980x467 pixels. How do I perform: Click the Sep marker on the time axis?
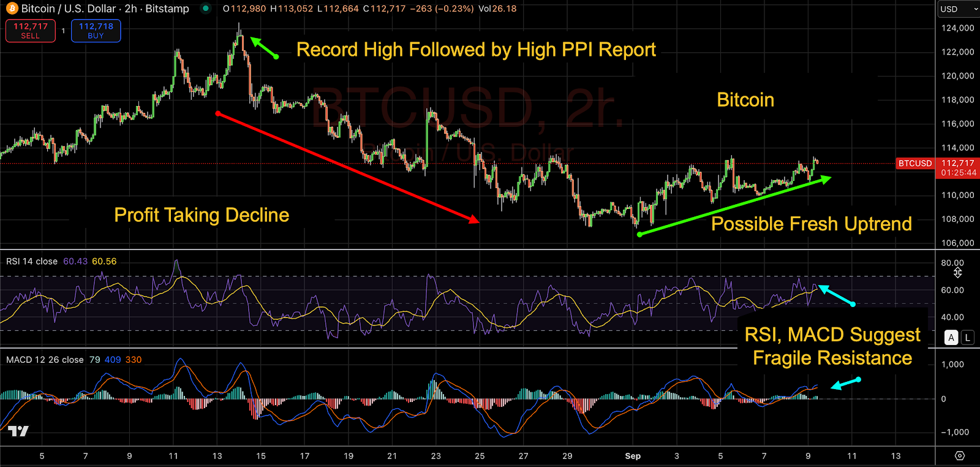[x=633, y=456]
